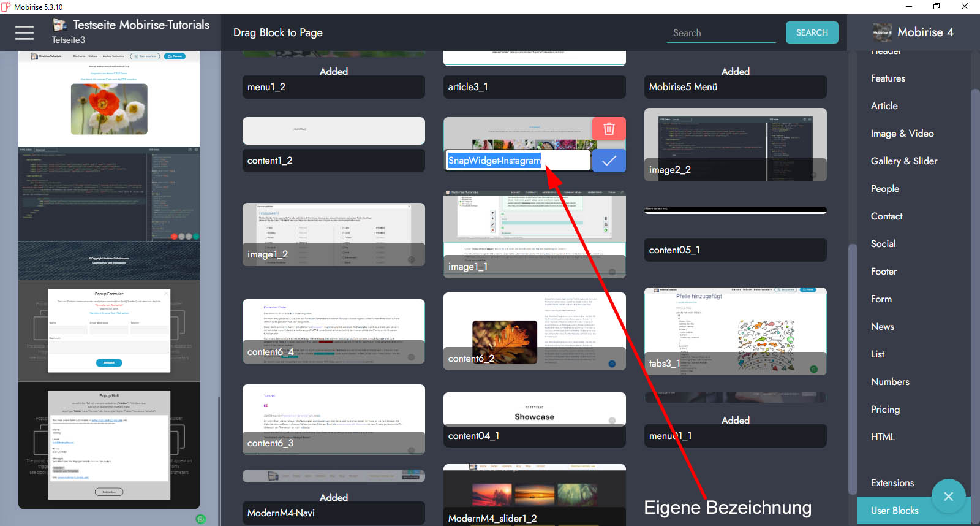
Task: Open the Image & Video category
Action: 902,134
